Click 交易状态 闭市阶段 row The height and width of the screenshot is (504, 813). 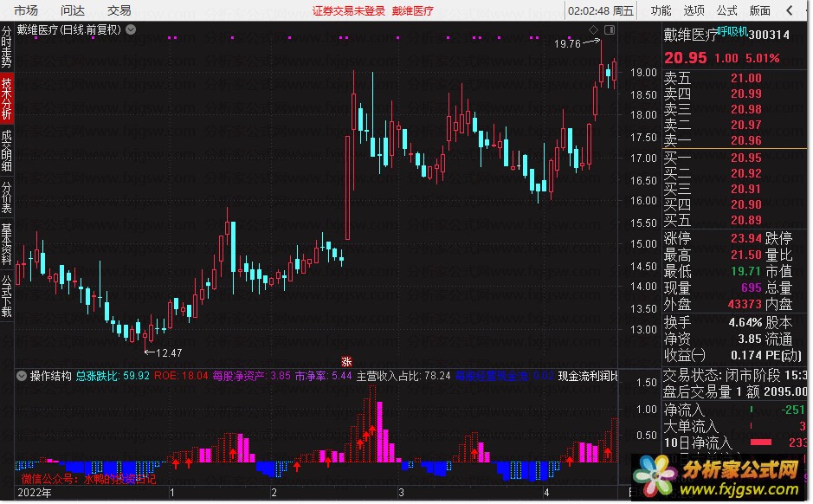[x=735, y=375]
